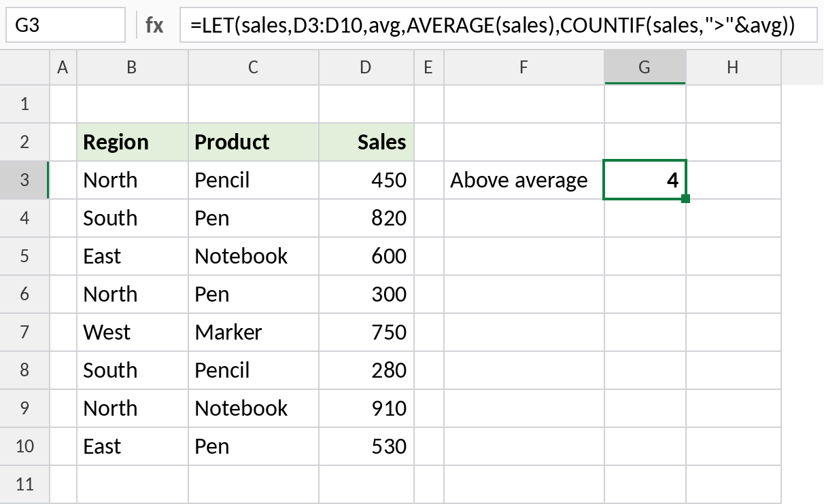Select the sales value 750
Image resolution: width=824 pixels, height=504 pixels.
tap(366, 332)
